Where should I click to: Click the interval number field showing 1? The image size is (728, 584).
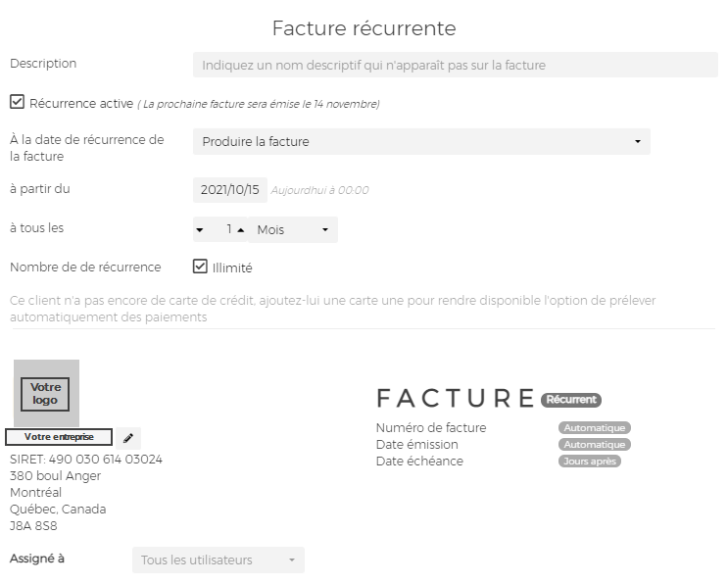pyautogui.click(x=220, y=230)
